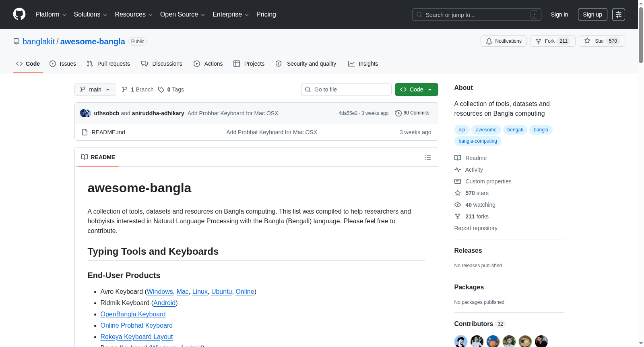644x347 pixels.
Task: Select the bangla-computing topic tag
Action: [478, 141]
